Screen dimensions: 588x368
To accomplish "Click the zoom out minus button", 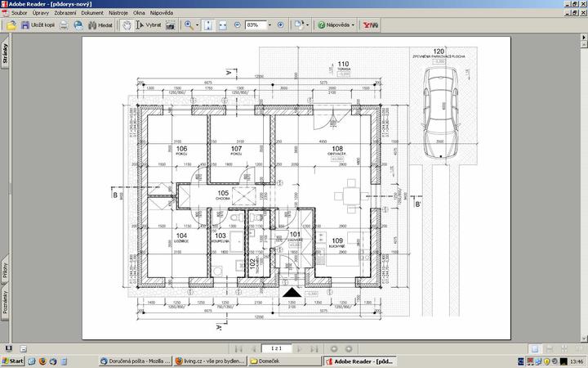I will [238, 25].
